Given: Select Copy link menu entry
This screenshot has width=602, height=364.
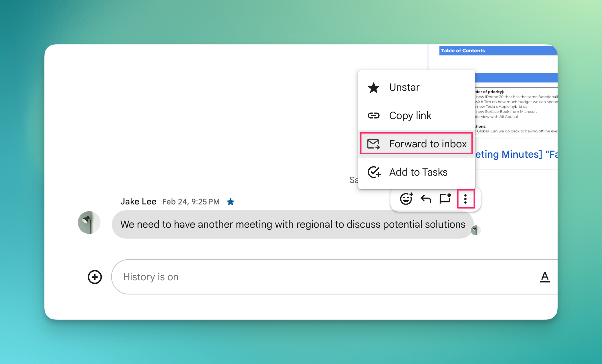Looking at the screenshot, I should point(410,116).
